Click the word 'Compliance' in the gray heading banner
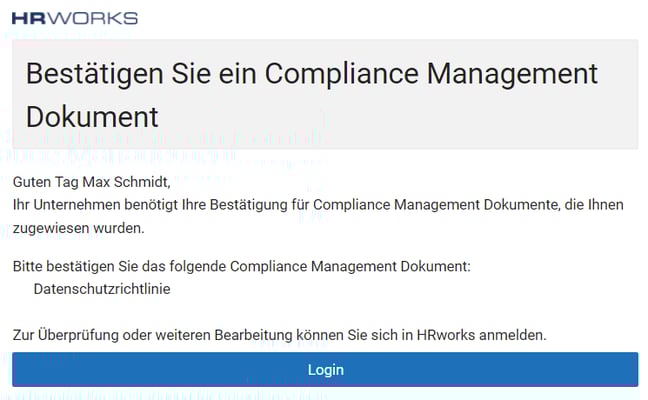Image resolution: width=648 pixels, height=400 pixels. click(x=342, y=75)
